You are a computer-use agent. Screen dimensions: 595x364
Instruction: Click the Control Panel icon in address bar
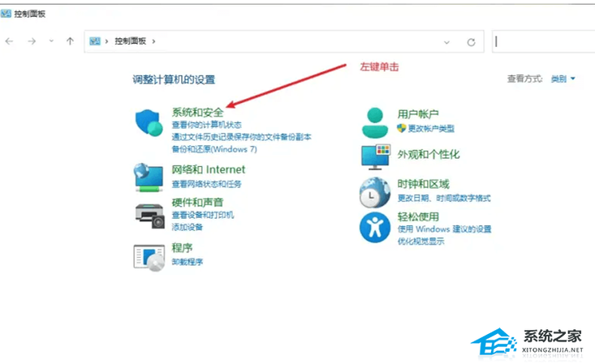pyautogui.click(x=95, y=41)
